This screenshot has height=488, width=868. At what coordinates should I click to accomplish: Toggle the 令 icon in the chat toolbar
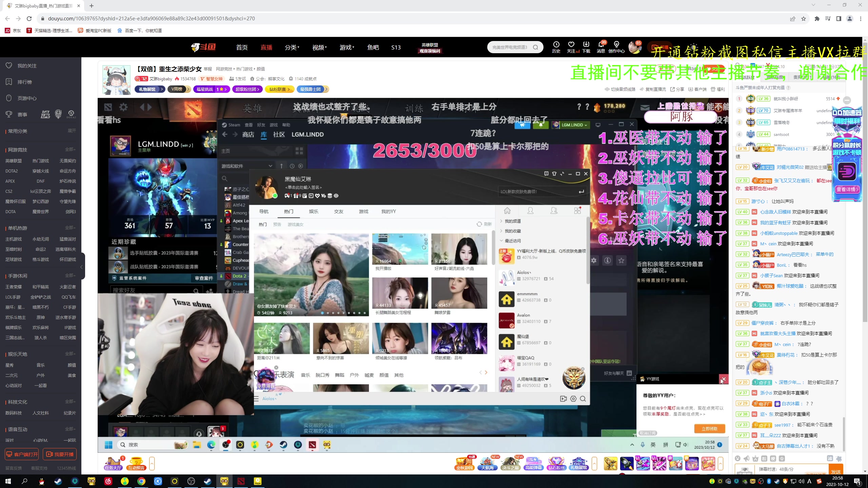[782, 458]
